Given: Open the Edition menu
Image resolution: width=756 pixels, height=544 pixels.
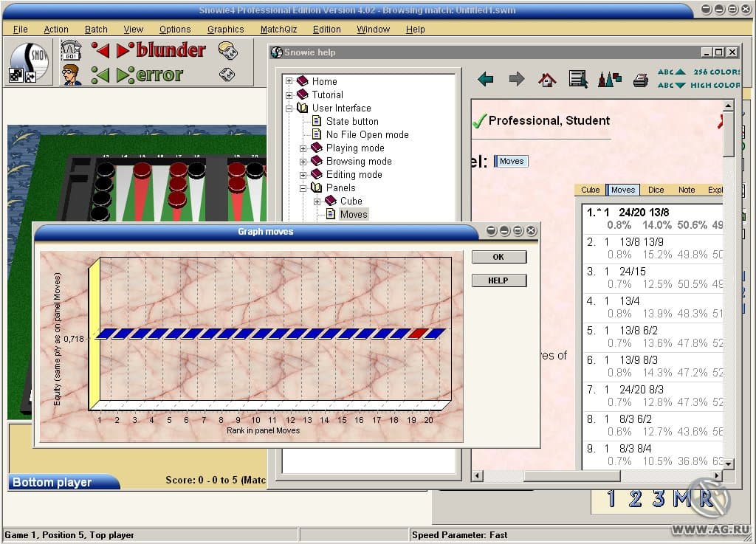Looking at the screenshot, I should coord(326,30).
